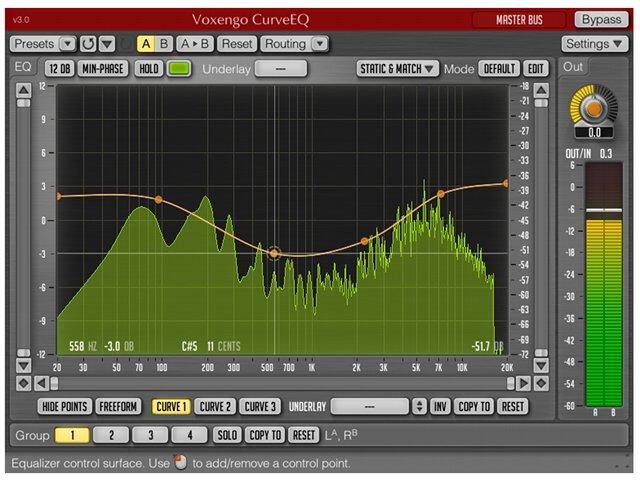Open the Static & Match dropdown
640x480 pixels.
(x=397, y=69)
